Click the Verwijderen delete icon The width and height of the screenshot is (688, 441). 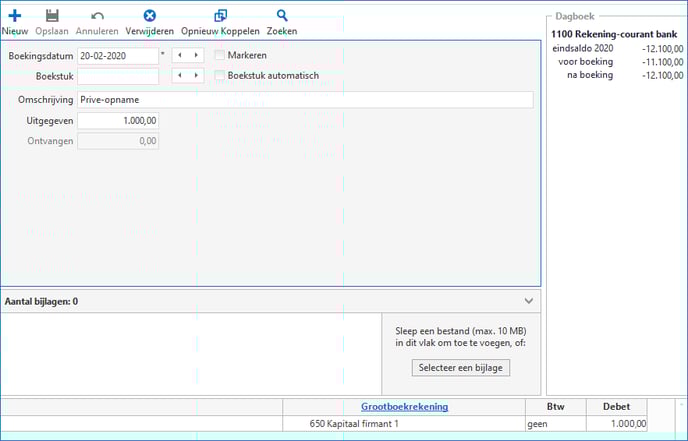tap(150, 16)
